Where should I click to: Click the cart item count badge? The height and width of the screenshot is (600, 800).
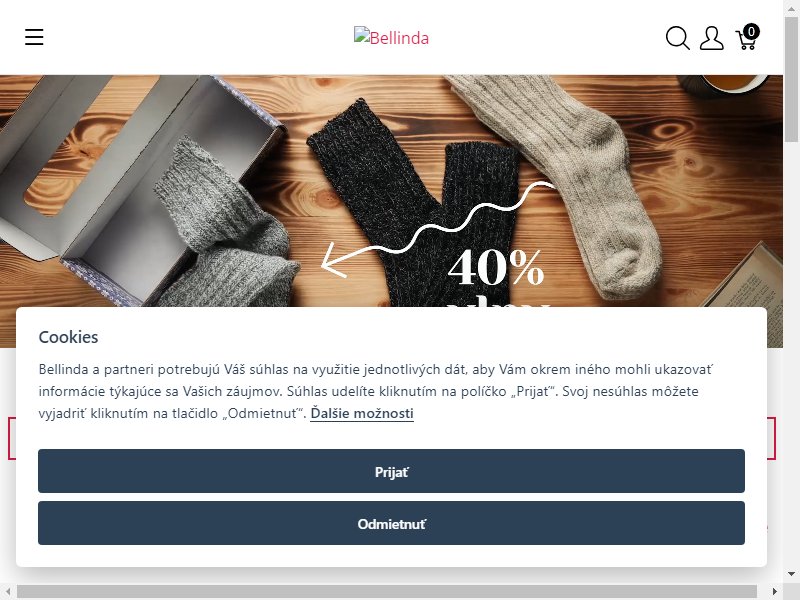(x=751, y=32)
